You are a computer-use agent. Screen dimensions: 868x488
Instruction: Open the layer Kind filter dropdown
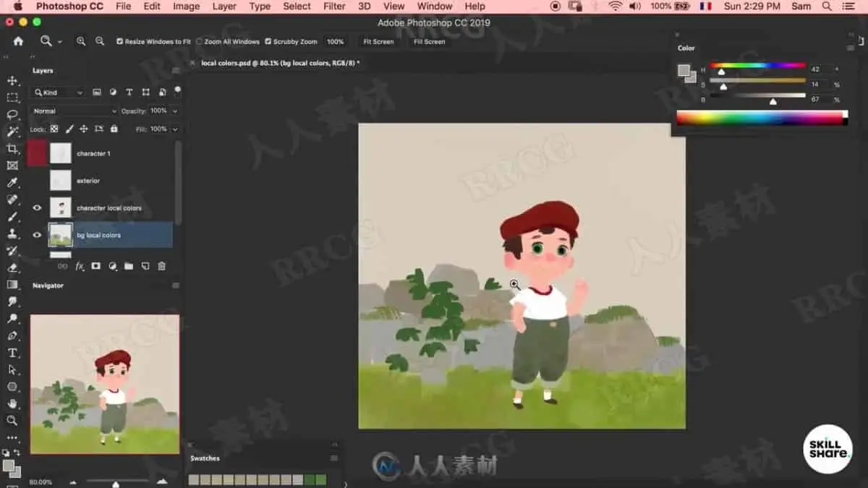point(57,93)
